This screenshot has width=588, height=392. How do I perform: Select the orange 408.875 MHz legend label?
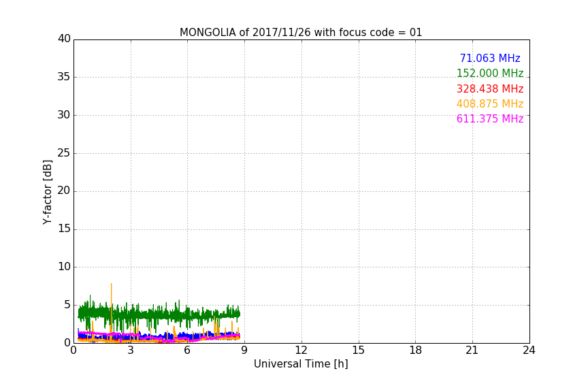point(490,103)
